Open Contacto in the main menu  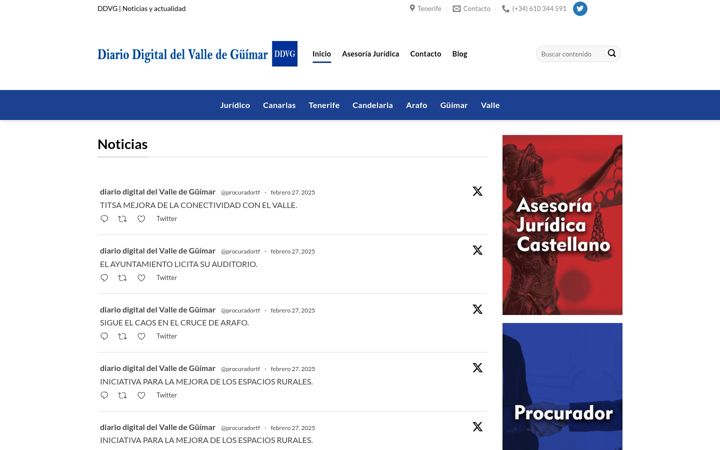coord(426,54)
